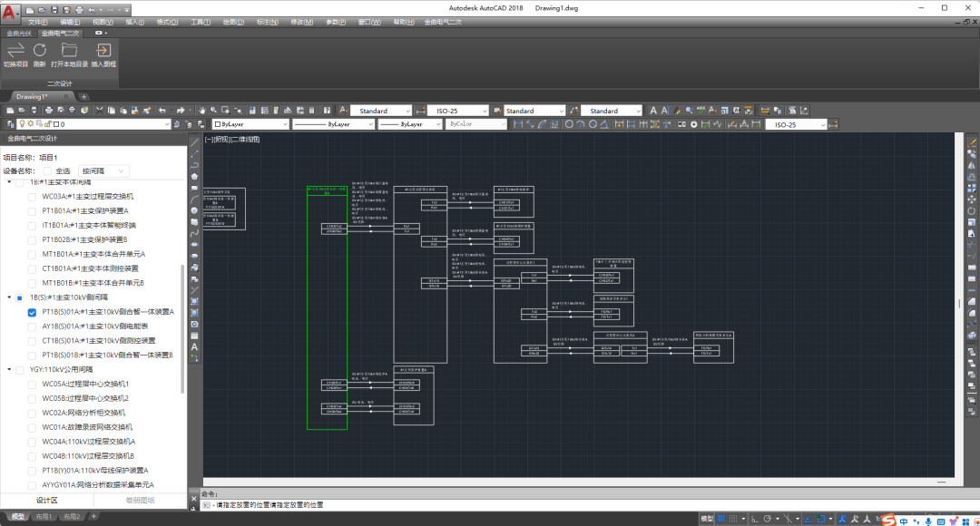This screenshot has height=526, width=980.
Task: Check the 全选 select-all checkbox
Action: click(x=47, y=170)
